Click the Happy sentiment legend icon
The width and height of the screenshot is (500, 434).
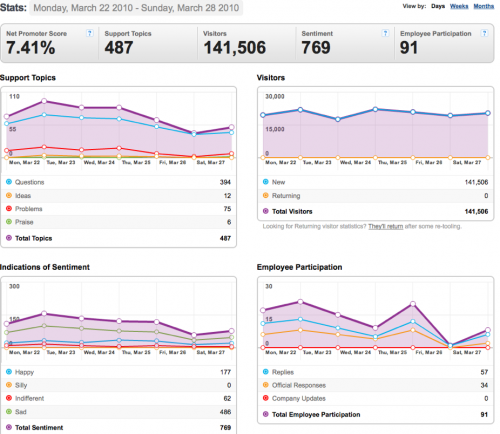click(9, 371)
